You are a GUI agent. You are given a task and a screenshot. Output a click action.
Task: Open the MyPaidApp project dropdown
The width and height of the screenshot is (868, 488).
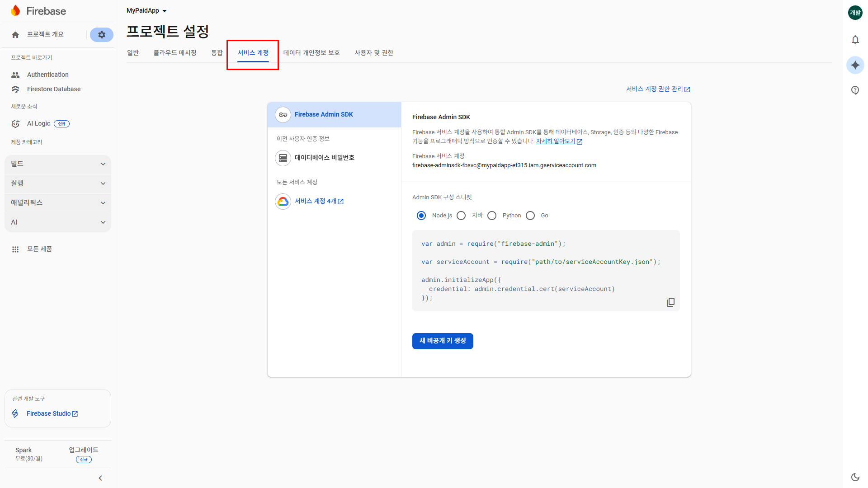point(146,11)
